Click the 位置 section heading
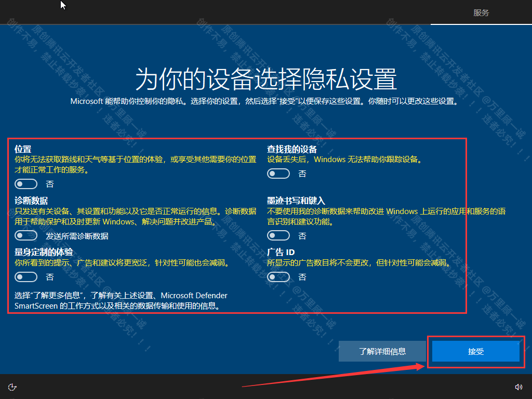The width and height of the screenshot is (532, 399). point(23,148)
